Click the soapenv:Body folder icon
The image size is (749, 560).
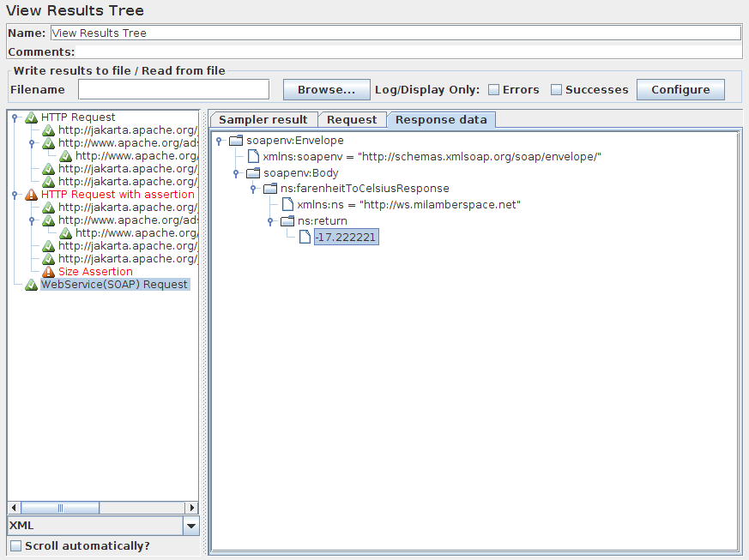click(x=253, y=173)
